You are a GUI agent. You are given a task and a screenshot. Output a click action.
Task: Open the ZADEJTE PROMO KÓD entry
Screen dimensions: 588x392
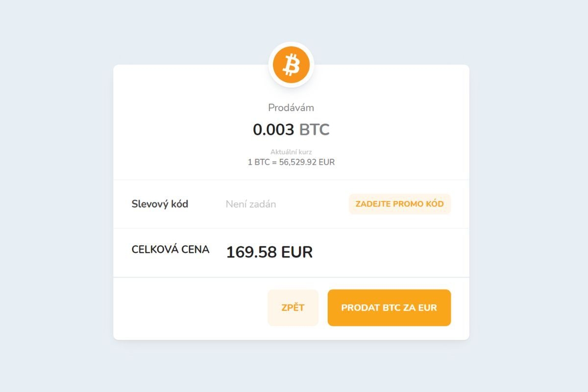pos(399,204)
